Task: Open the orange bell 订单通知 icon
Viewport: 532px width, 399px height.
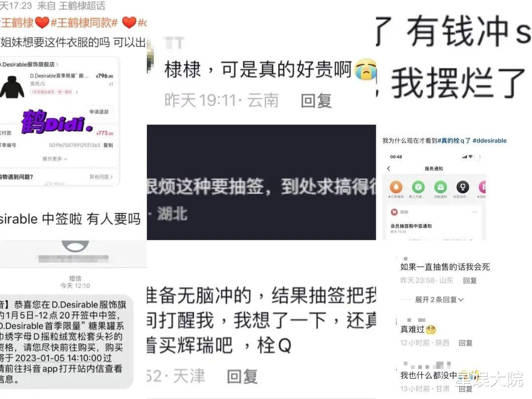Action: [x=396, y=187]
